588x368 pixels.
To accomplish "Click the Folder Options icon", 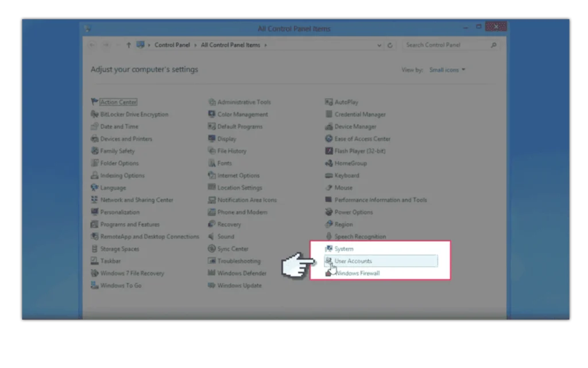I will (95, 163).
